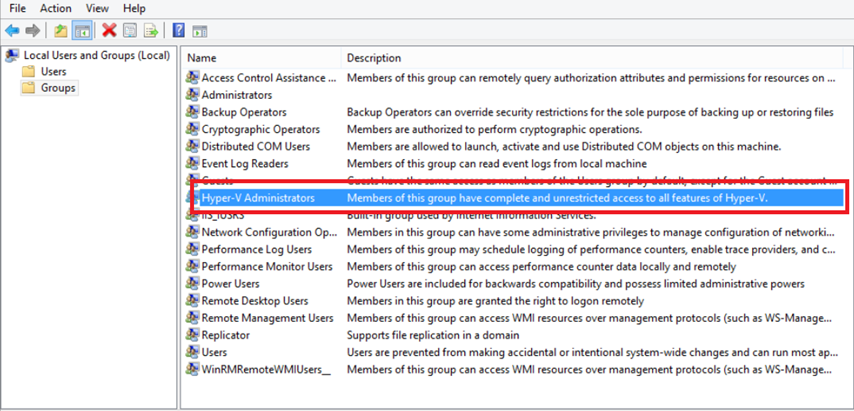Click the Back arrow in the toolbar
Image resolution: width=854 pixels, height=411 pixels.
coord(12,31)
